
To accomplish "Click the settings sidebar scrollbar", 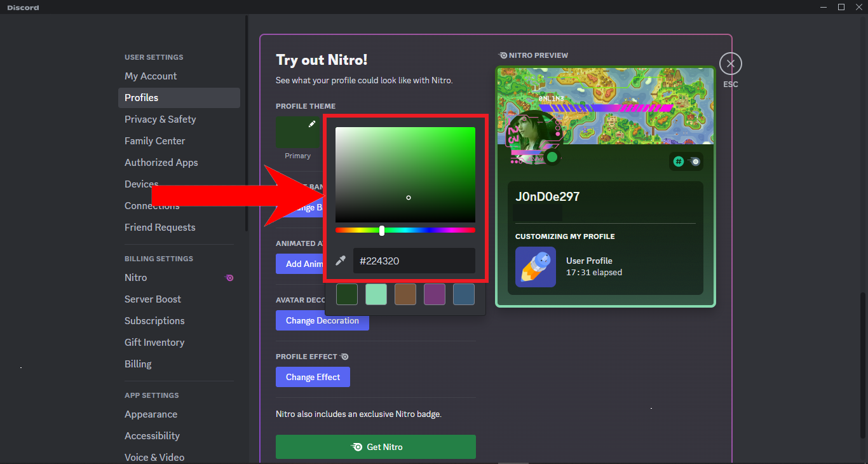I will pyautogui.click(x=247, y=124).
